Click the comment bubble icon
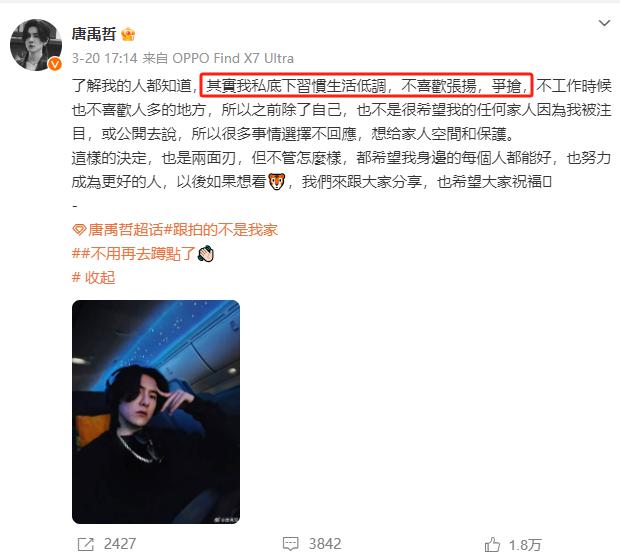The width and height of the screenshot is (620, 559). (291, 544)
